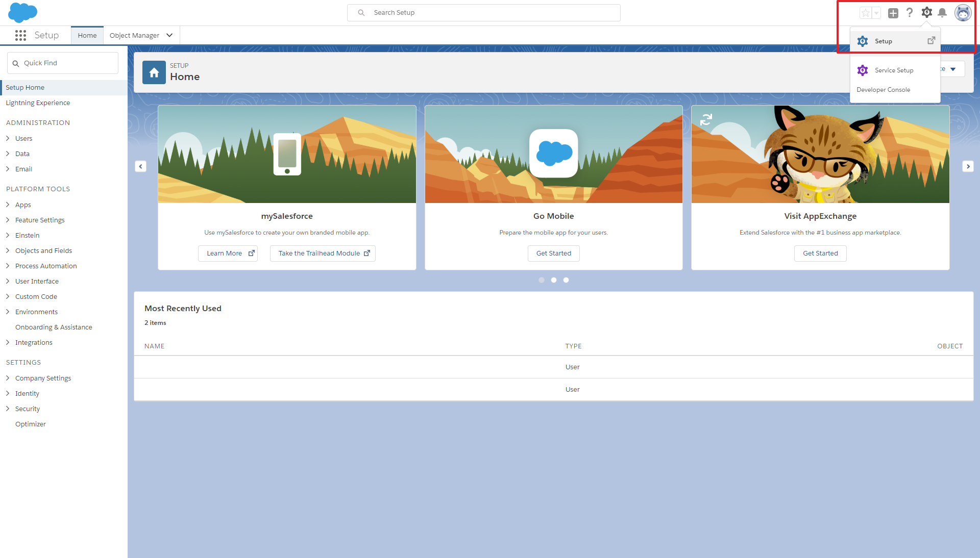This screenshot has height=558, width=980.
Task: Switch to the Home tab
Action: (87, 35)
